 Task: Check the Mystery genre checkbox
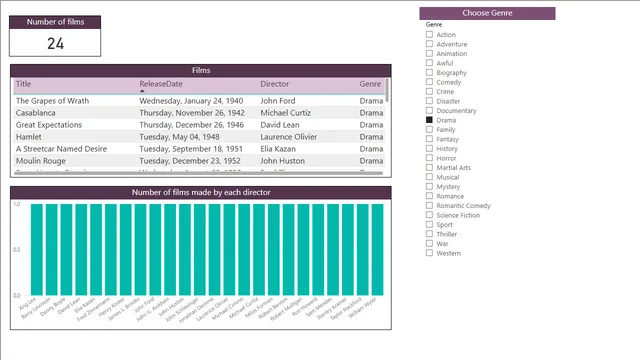pos(429,187)
